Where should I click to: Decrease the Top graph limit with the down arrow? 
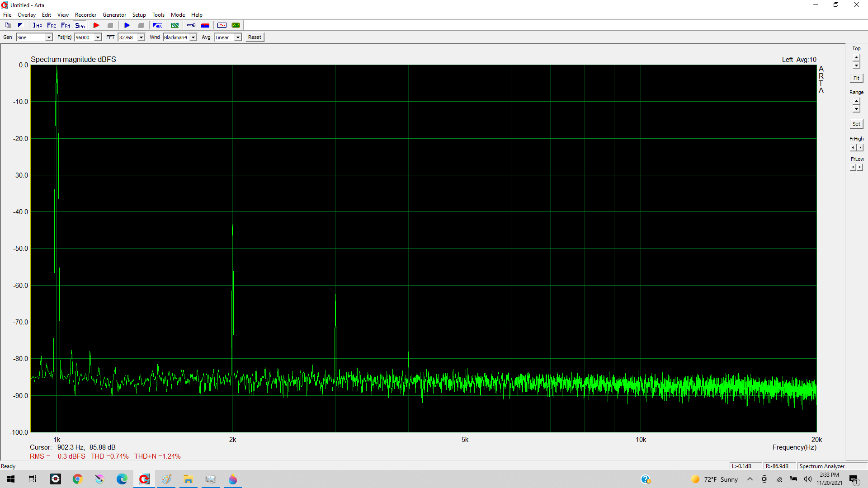856,66
